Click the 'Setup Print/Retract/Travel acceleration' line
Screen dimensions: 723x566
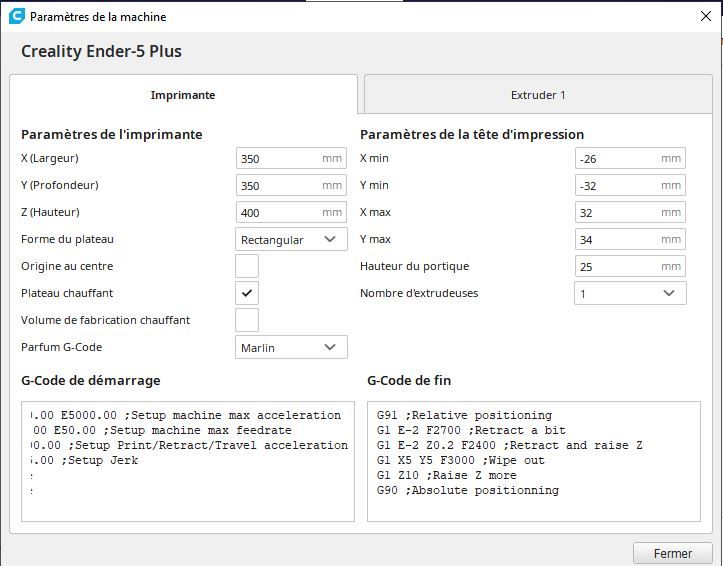click(189, 445)
